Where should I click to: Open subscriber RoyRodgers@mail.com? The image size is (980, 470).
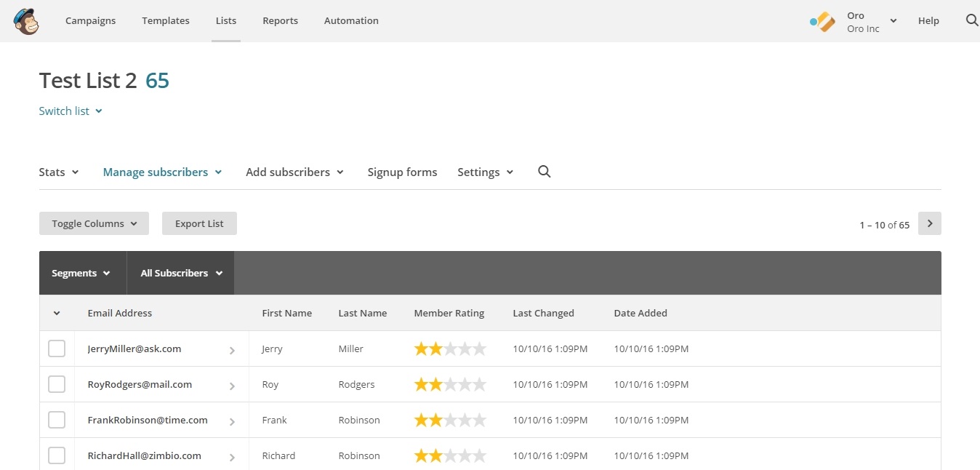(140, 384)
